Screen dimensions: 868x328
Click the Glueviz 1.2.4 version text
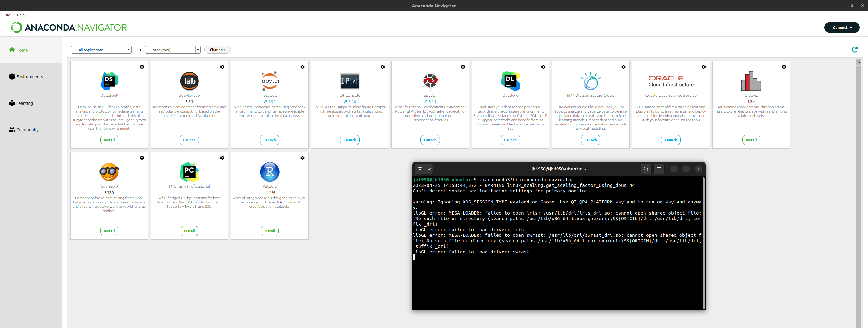pos(751,102)
